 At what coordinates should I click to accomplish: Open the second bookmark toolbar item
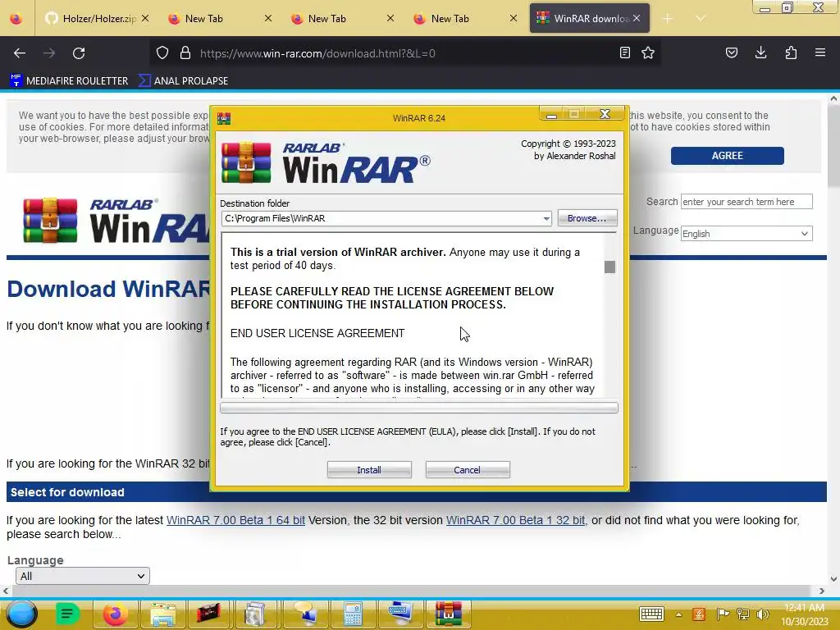coord(183,81)
